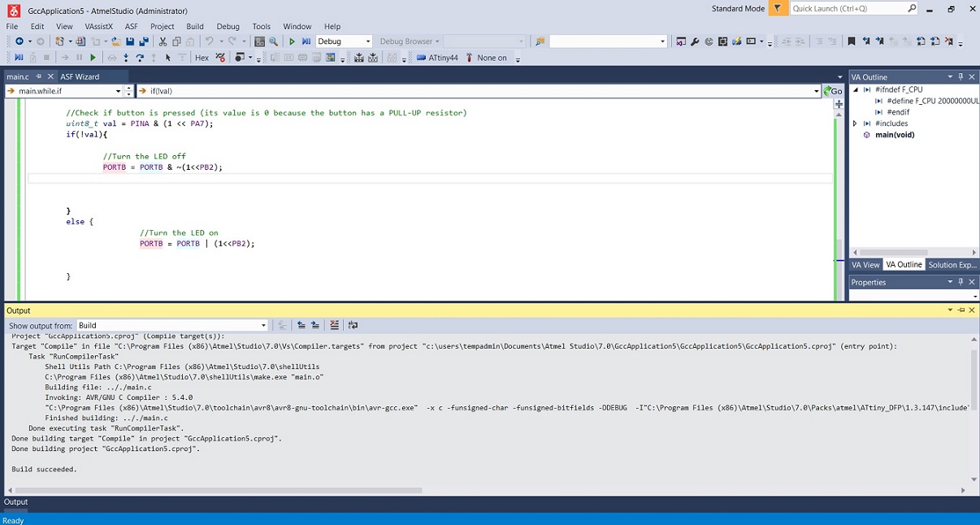Click Start Debugging and Break icon
Image resolution: width=980 pixels, height=525 pixels.
(306, 41)
